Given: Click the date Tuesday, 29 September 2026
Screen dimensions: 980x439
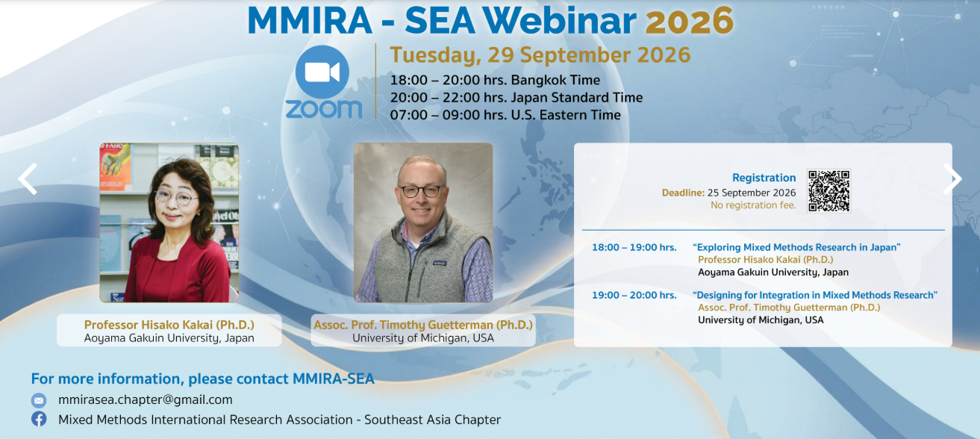Looking at the screenshot, I should click(540, 55).
